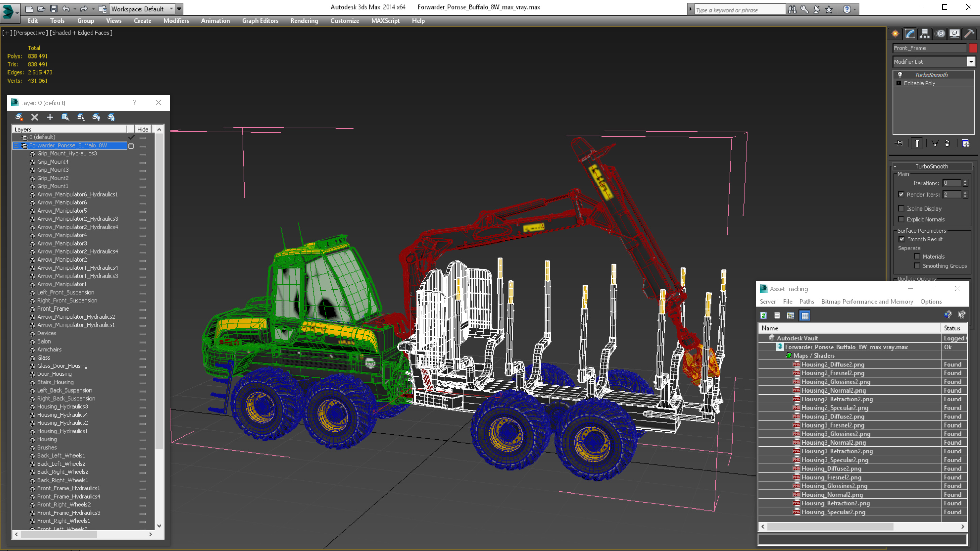Open the Rendering menu
The height and width of the screenshot is (551, 980).
tap(304, 21)
